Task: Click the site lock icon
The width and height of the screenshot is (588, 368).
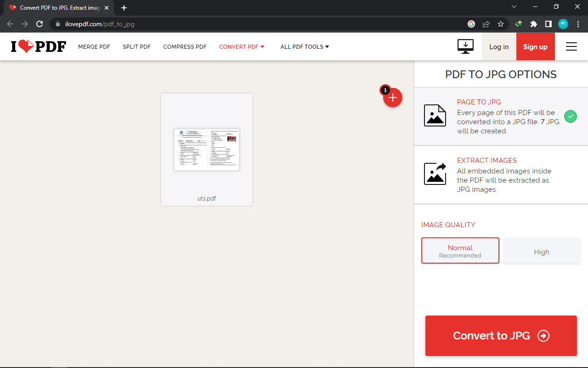Action: (x=58, y=24)
